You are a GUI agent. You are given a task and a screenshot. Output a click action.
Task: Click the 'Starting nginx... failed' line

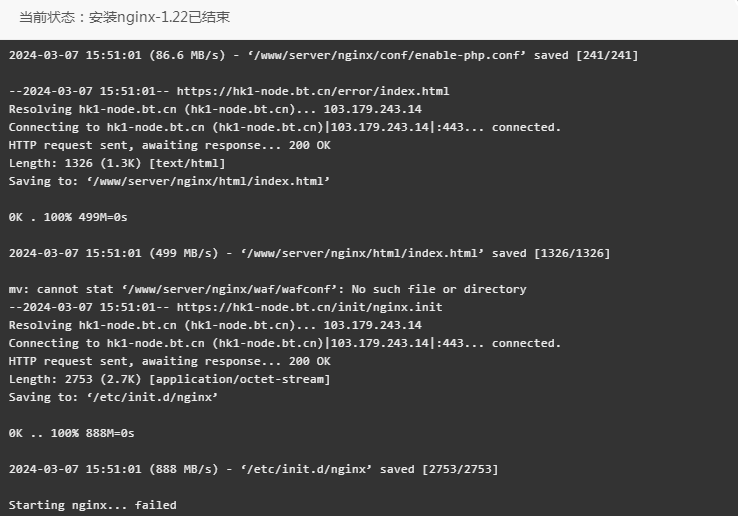pyautogui.click(x=93, y=505)
